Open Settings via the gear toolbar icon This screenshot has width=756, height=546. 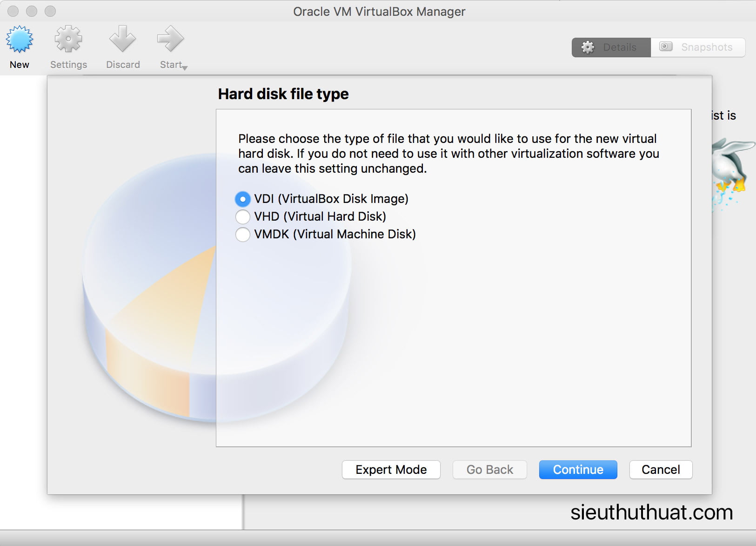[x=68, y=40]
